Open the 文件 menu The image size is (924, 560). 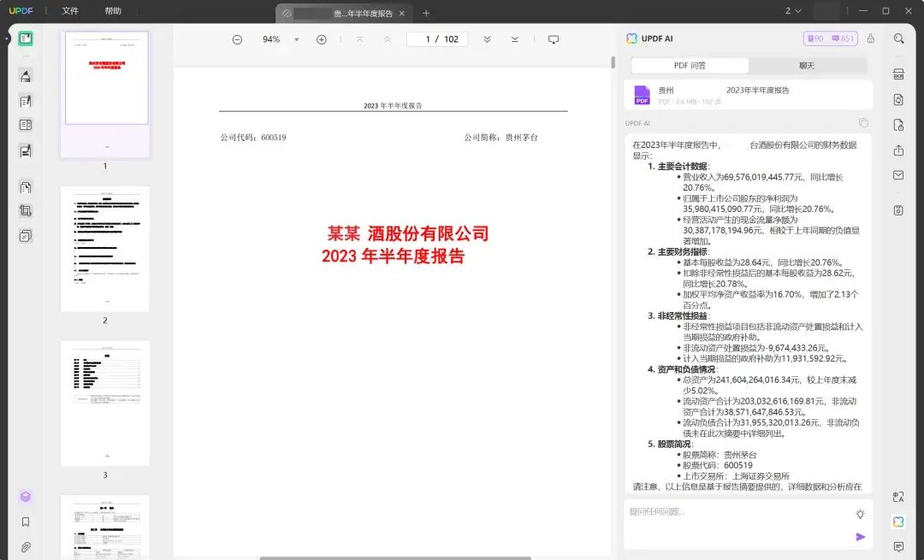pos(70,10)
